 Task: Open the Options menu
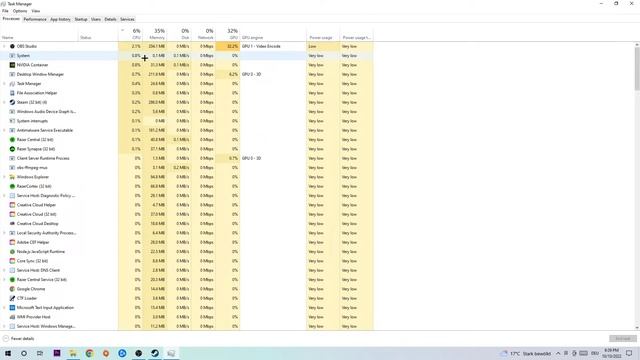[x=20, y=11]
